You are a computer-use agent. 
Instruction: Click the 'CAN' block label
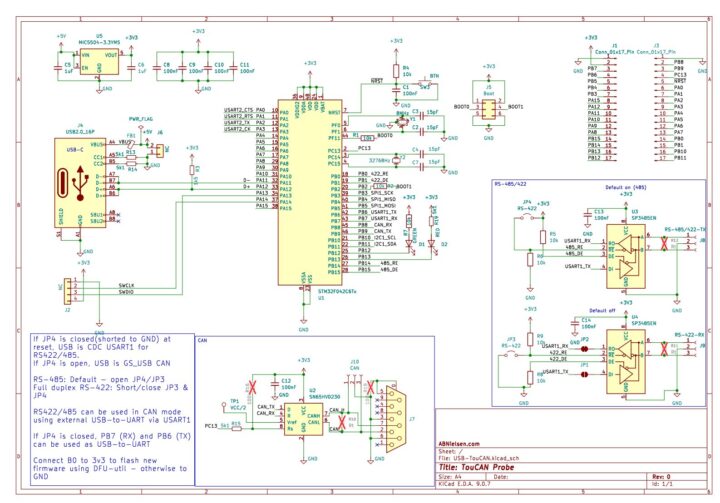(202, 340)
